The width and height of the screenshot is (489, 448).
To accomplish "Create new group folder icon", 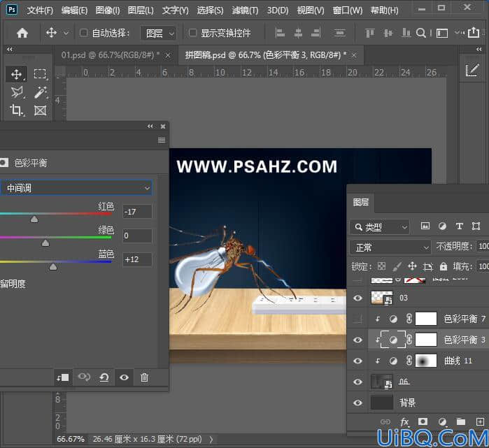I will click(461, 422).
